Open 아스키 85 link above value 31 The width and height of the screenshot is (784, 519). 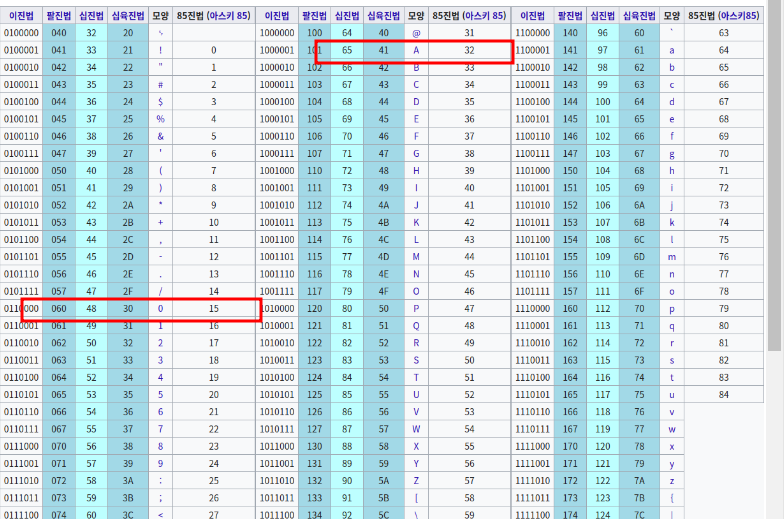point(482,16)
